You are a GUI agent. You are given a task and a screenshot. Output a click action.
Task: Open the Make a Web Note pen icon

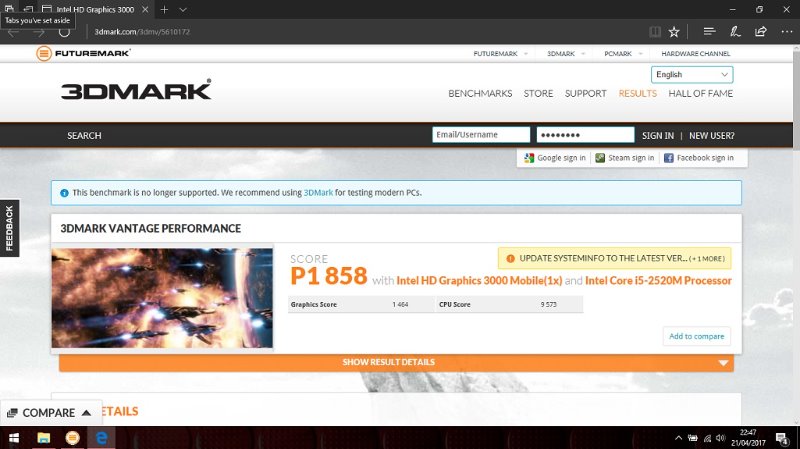[735, 32]
